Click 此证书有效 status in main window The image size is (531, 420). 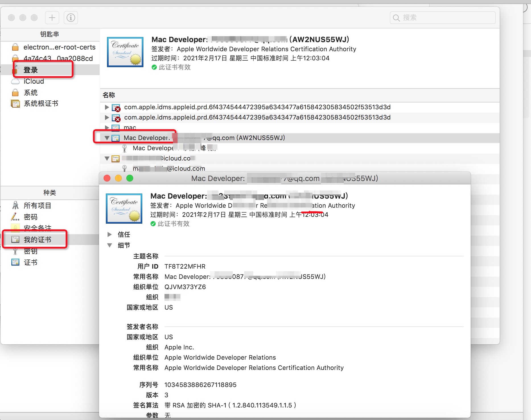(174, 67)
